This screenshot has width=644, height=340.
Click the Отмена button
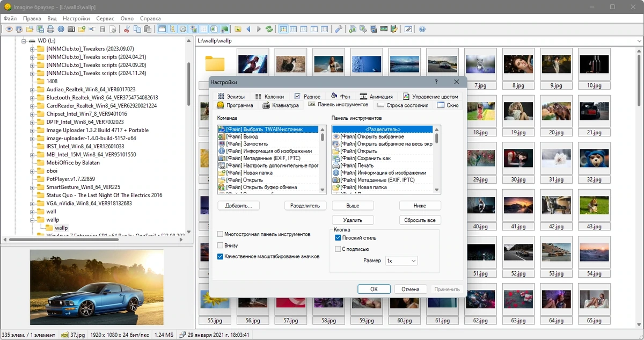coord(411,289)
